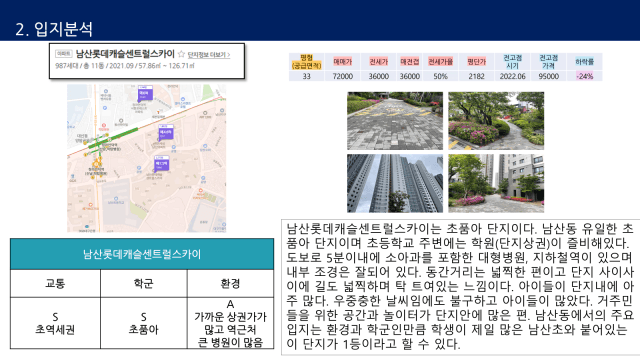640x360 pixels.
Task: Click the 72000 price cell
Action: [x=342, y=76]
